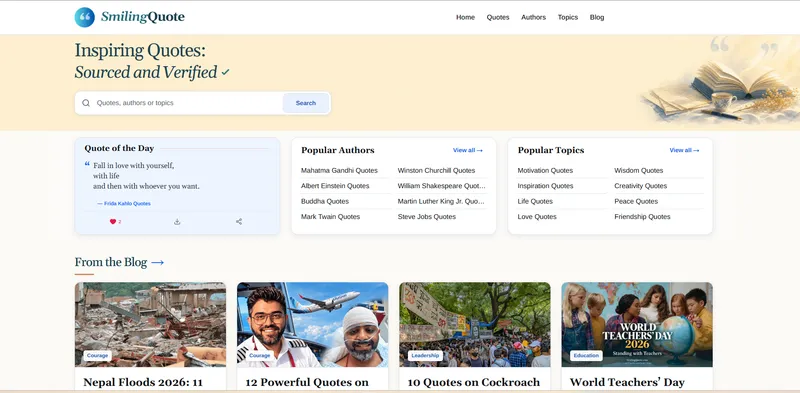Open the Blog menu item
The height and width of the screenshot is (393, 800).
[x=597, y=17]
